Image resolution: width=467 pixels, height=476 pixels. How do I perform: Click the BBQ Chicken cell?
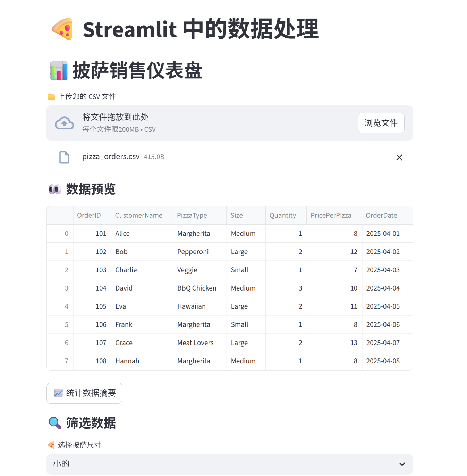pos(200,288)
